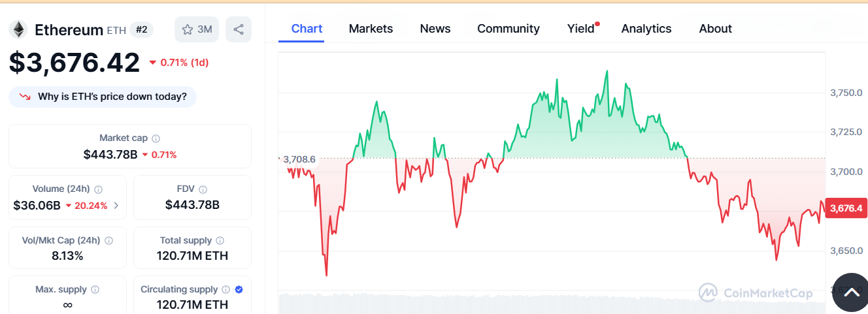868x314 pixels.
Task: Open the About tab
Action: pos(715,29)
